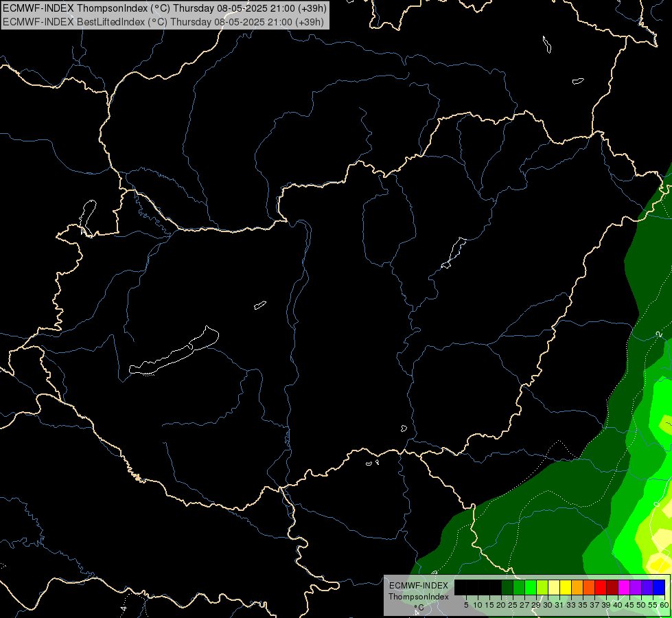The image size is (672, 618).
Task: Click the legend value 5
Action: click(466, 605)
